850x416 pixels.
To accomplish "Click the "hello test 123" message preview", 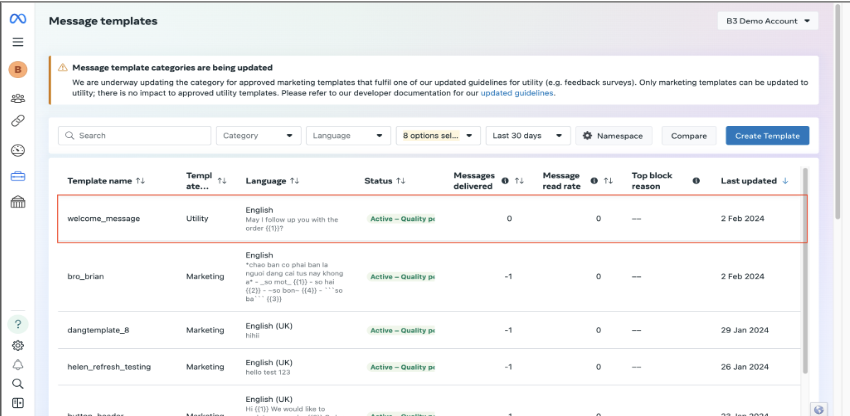I will 266,373.
